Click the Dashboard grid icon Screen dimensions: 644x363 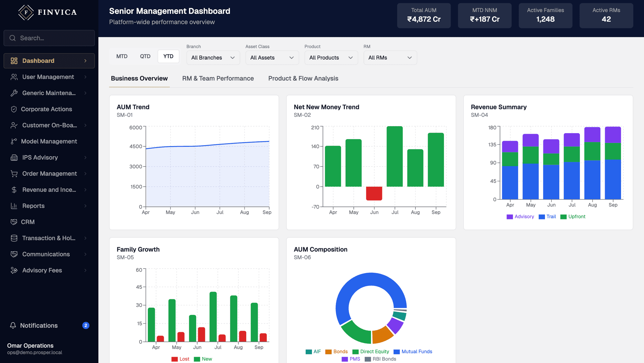14,61
